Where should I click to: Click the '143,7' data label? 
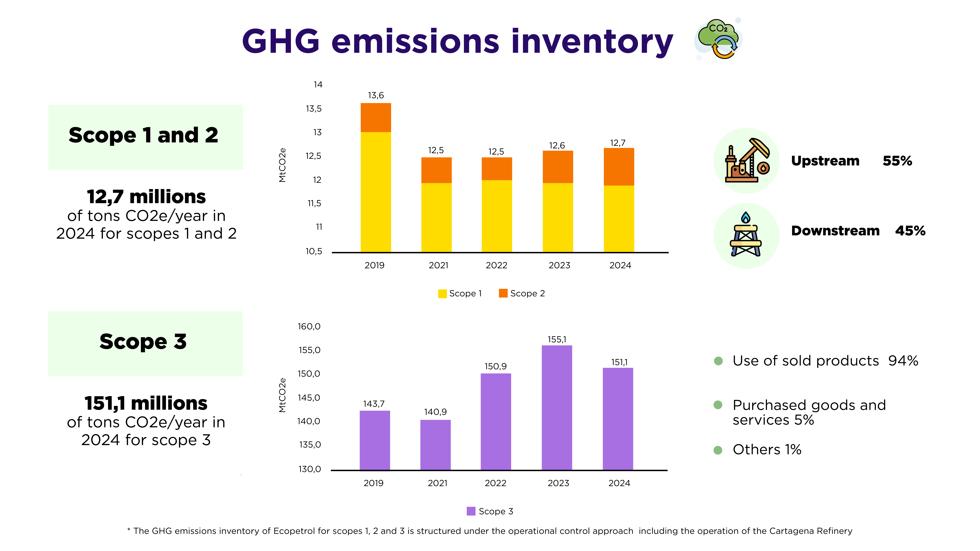tap(374, 404)
